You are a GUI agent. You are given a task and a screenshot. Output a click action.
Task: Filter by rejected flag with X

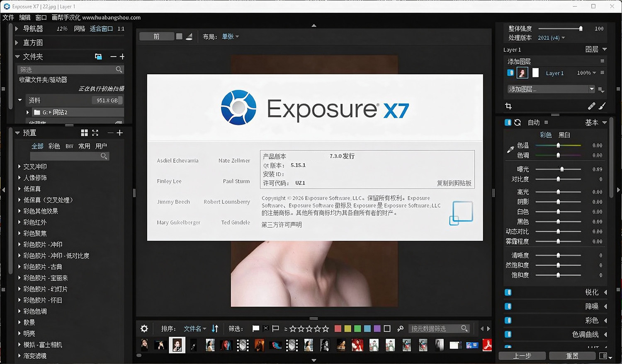point(266,328)
